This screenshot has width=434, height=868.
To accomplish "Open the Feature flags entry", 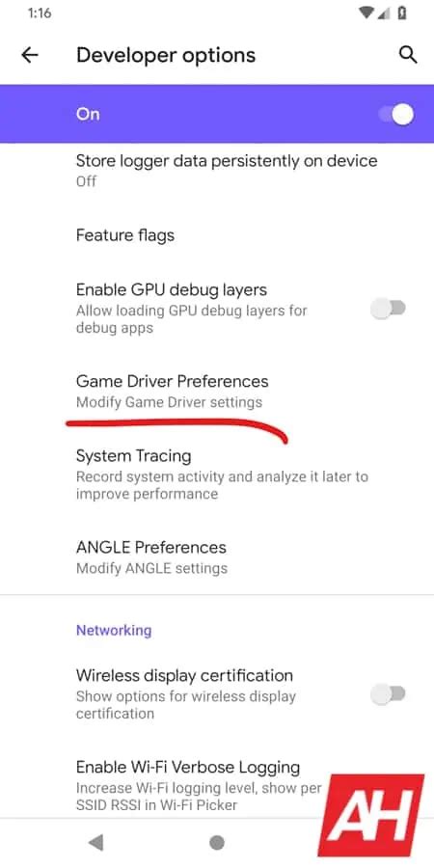I will pyautogui.click(x=217, y=235).
